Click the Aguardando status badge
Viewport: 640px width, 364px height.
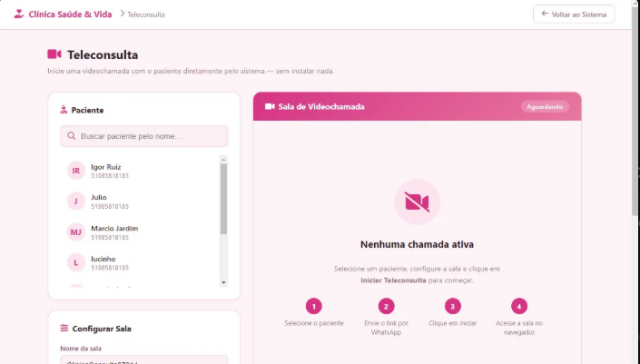pos(545,107)
